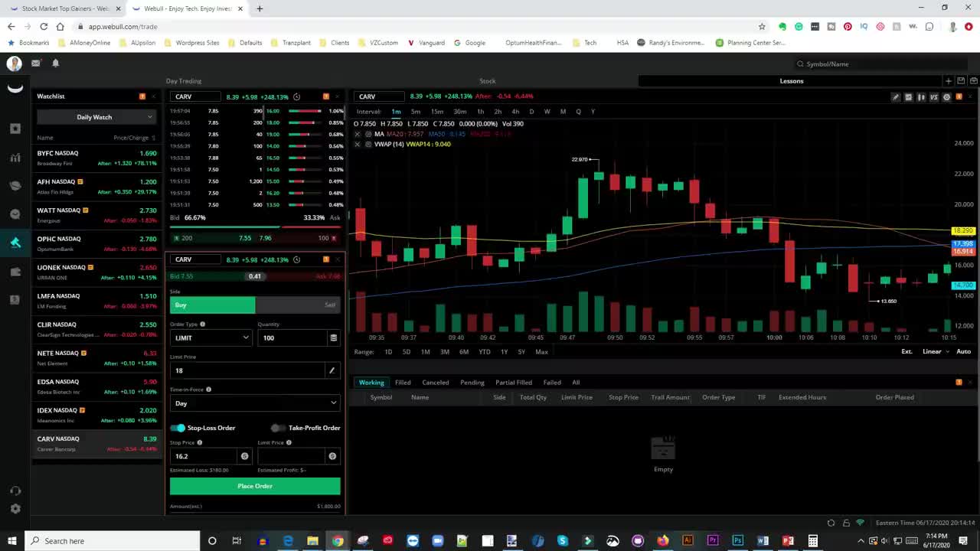The image size is (980, 551).
Task: Open the Day Trading layout tab
Action: click(x=184, y=81)
